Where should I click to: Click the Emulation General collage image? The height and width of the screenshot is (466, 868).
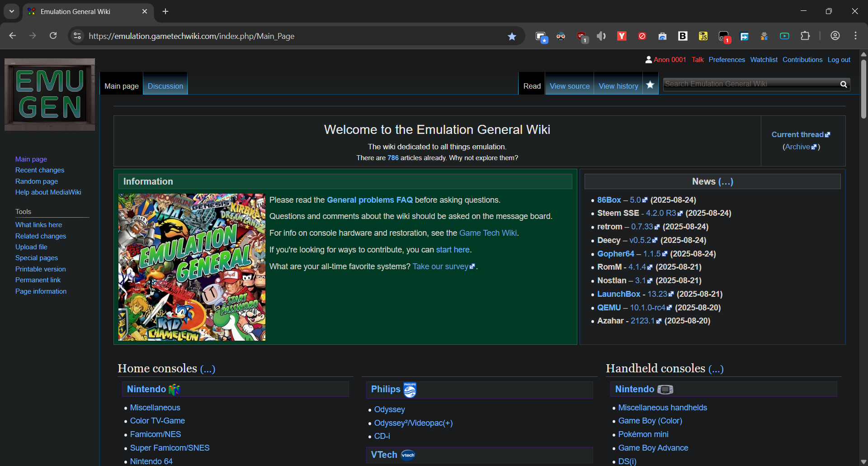pyautogui.click(x=192, y=267)
